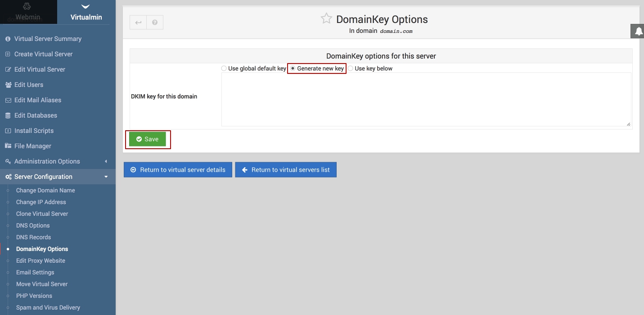Screen dimensions: 644x315
Task: Click the notification bell icon
Action: [x=638, y=31]
